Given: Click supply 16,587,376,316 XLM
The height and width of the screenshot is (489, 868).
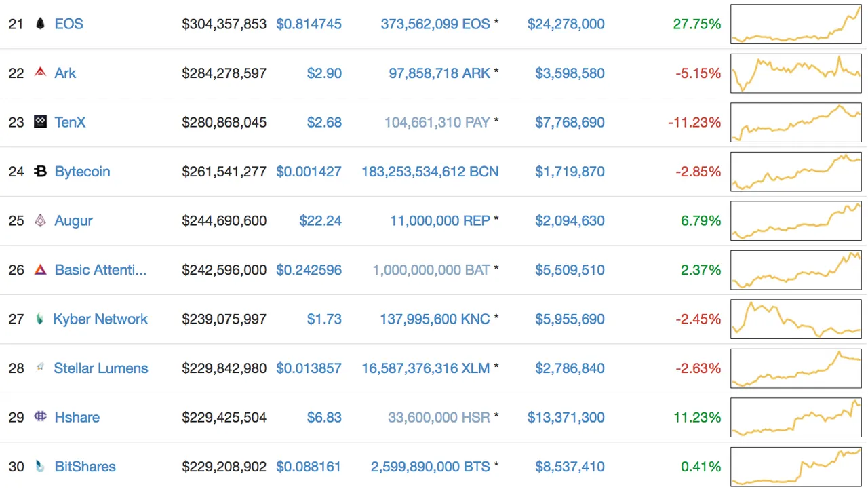Looking at the screenshot, I should pyautogui.click(x=426, y=368).
